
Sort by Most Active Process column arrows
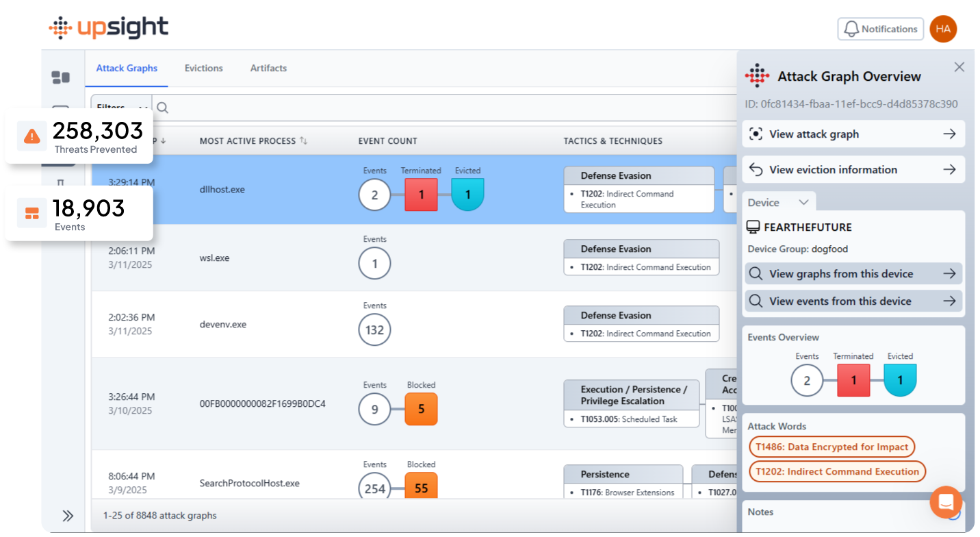303,141
